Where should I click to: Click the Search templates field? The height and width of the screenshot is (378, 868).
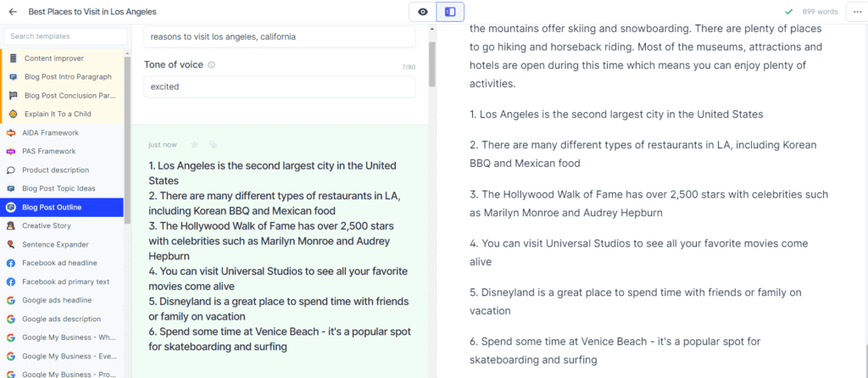click(x=65, y=36)
